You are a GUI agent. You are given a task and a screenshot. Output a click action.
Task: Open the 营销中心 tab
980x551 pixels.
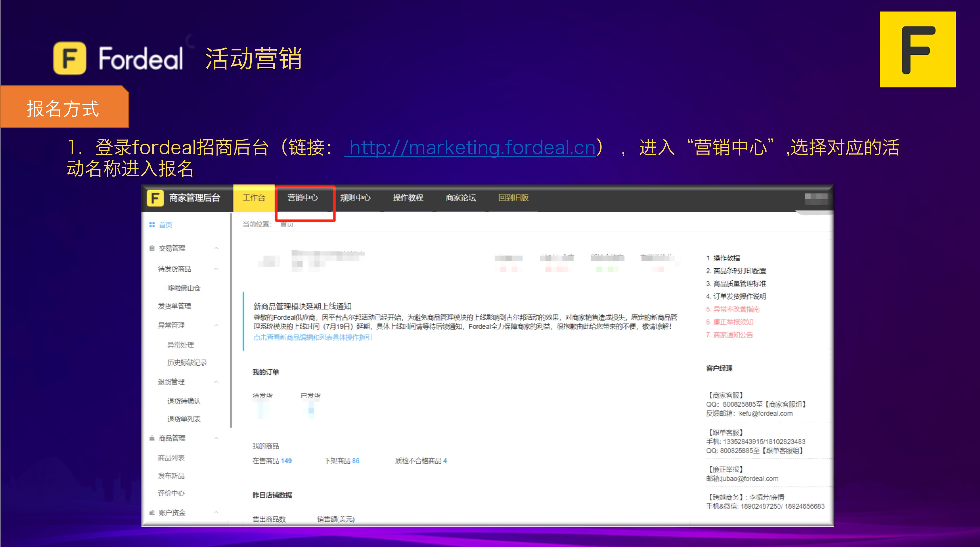(303, 198)
